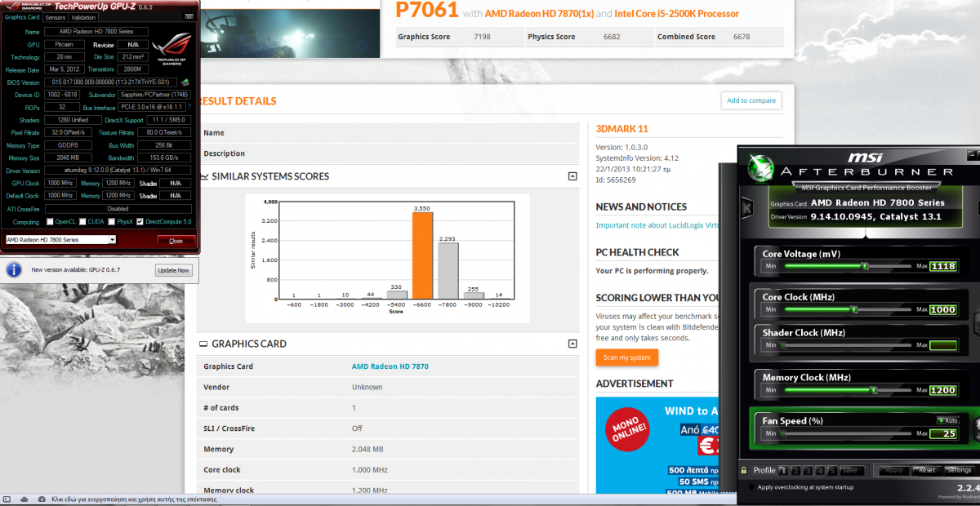Viewport: 980px width, 506px height.
Task: Select profile slot 4 in Afterburner
Action: [818, 470]
